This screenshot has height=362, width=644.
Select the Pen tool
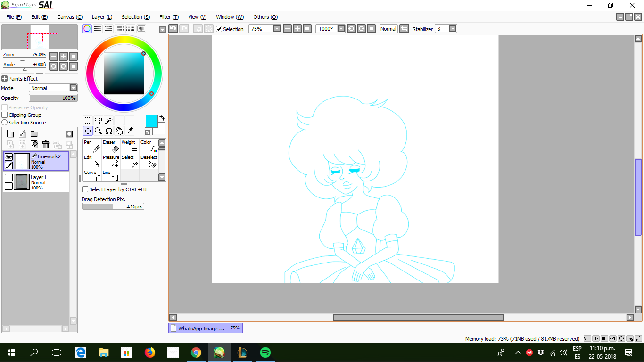click(x=92, y=146)
